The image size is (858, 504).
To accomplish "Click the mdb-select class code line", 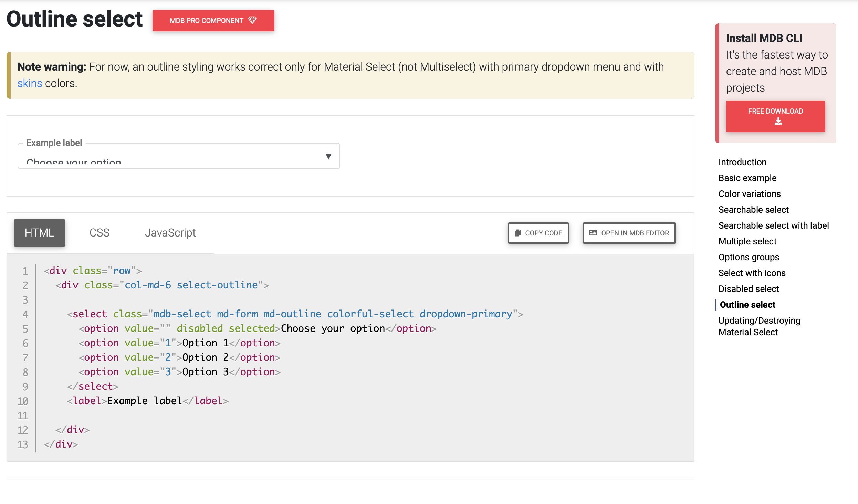I will 295,314.
